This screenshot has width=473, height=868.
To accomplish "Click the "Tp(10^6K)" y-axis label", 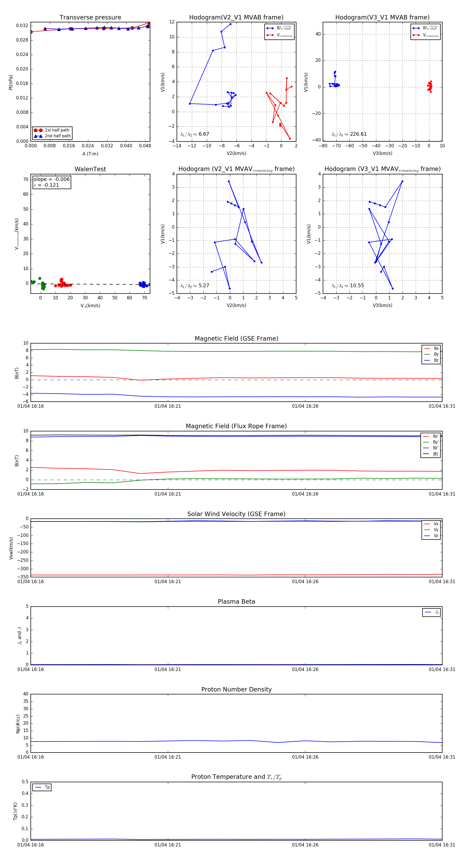I will click(x=15, y=811).
